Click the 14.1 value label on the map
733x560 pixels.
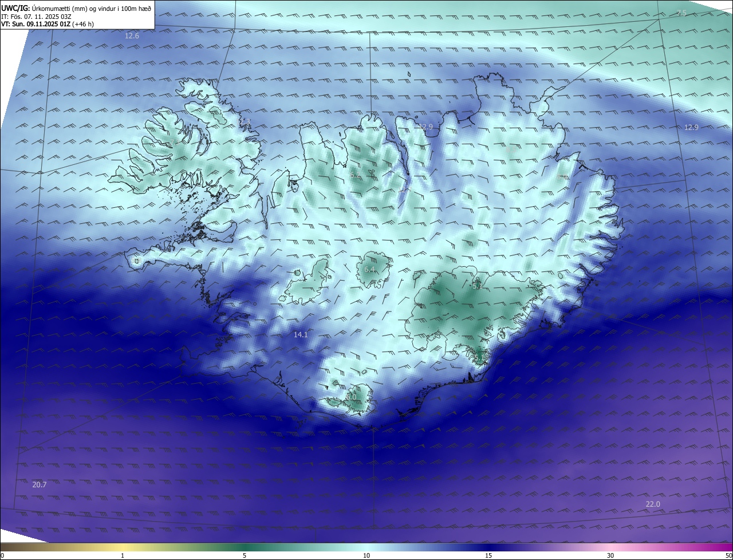pyautogui.click(x=301, y=334)
